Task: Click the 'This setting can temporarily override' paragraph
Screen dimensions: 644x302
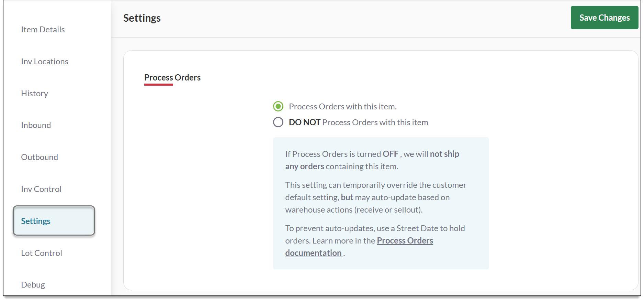Action: [375, 197]
